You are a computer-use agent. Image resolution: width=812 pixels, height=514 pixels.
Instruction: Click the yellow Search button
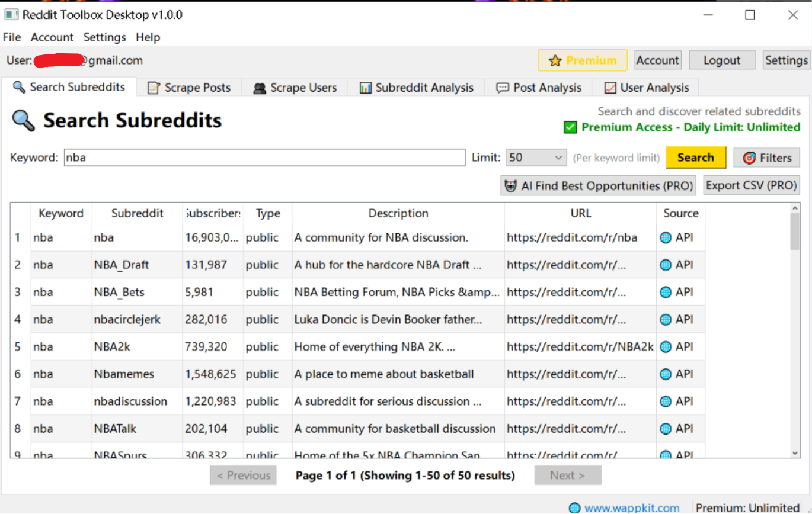[695, 158]
